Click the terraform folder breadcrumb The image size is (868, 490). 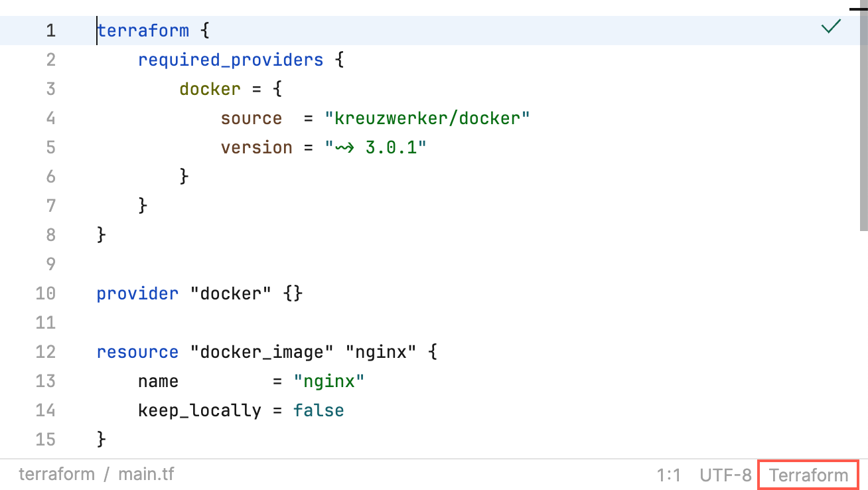click(57, 473)
